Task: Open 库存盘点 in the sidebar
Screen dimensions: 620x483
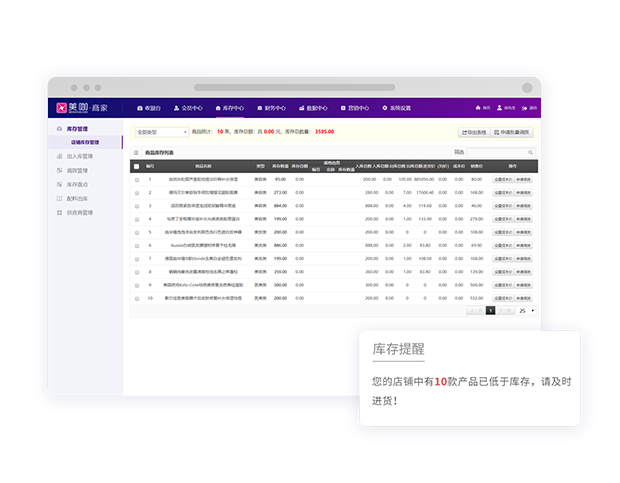Action: 79,185
